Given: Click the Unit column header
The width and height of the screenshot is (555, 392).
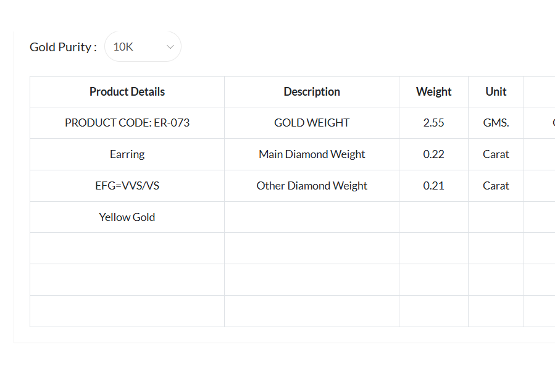Looking at the screenshot, I should point(496,92).
